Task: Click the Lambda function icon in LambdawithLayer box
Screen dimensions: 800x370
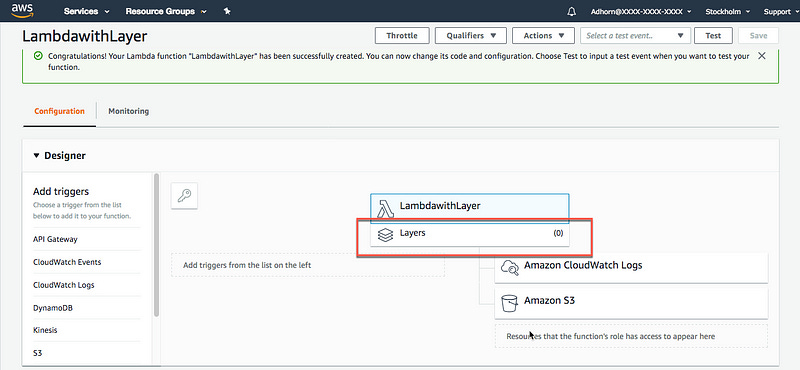Action: click(386, 208)
